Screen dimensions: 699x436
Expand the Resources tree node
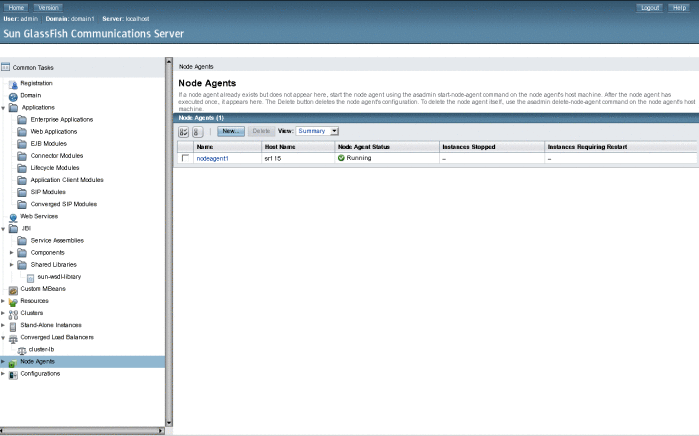coord(3,301)
